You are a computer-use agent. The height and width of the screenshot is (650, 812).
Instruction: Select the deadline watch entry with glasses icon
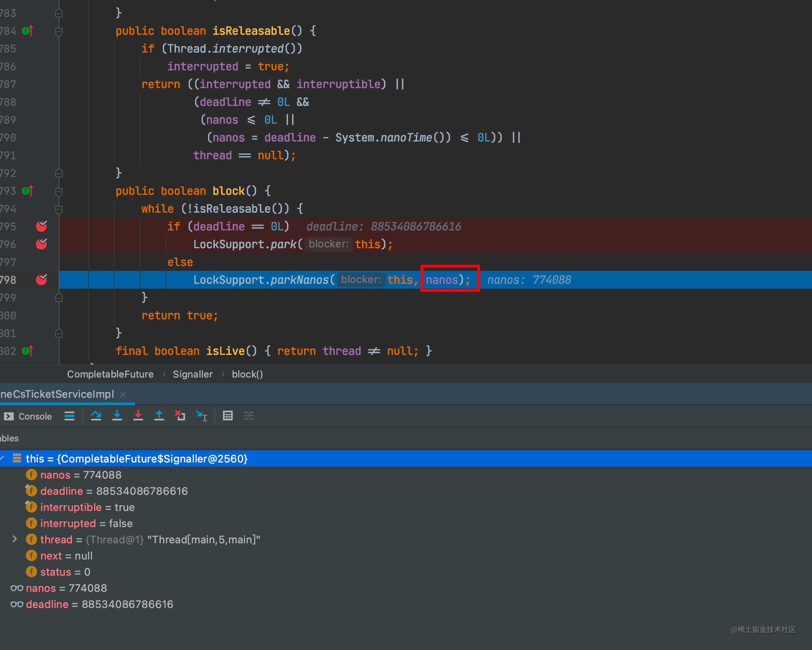(x=406, y=604)
